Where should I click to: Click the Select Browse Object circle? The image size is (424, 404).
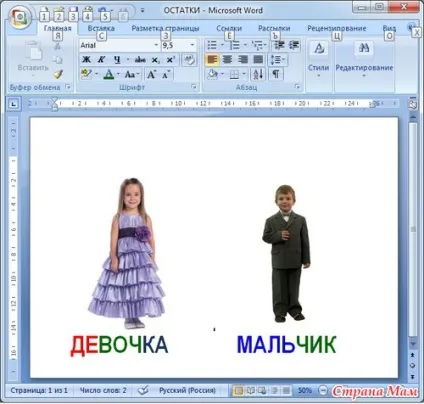point(413,366)
